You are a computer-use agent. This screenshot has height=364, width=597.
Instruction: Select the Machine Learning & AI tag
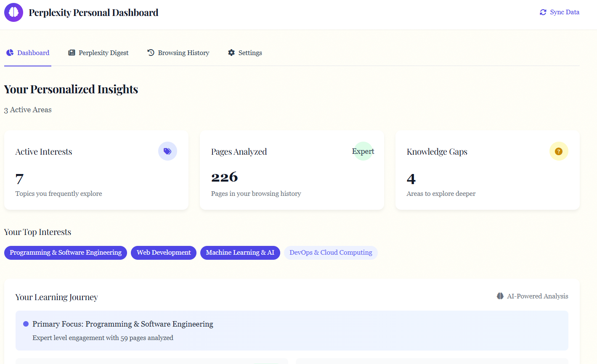(x=240, y=253)
